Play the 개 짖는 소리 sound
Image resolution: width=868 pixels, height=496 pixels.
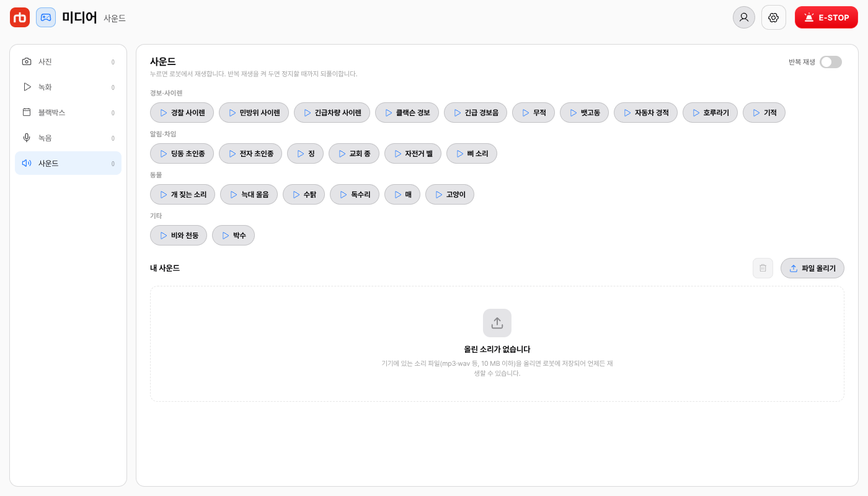[x=182, y=195]
